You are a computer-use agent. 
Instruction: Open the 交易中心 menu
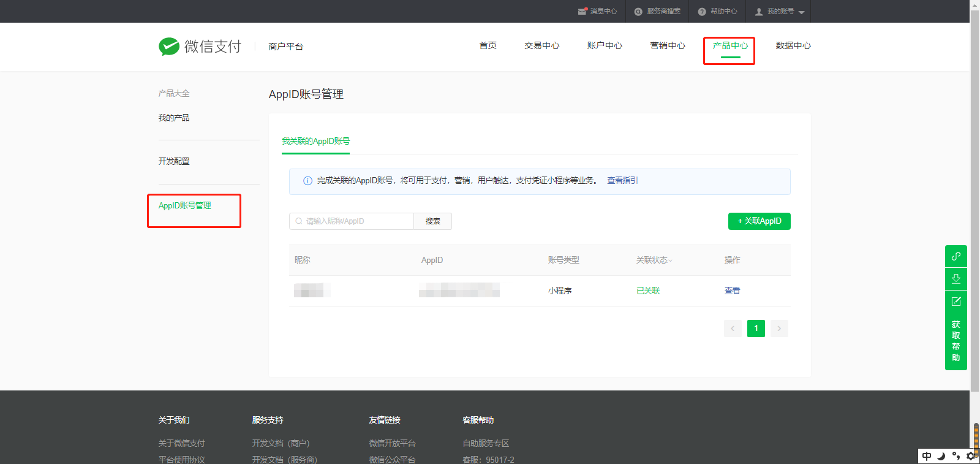click(x=542, y=45)
